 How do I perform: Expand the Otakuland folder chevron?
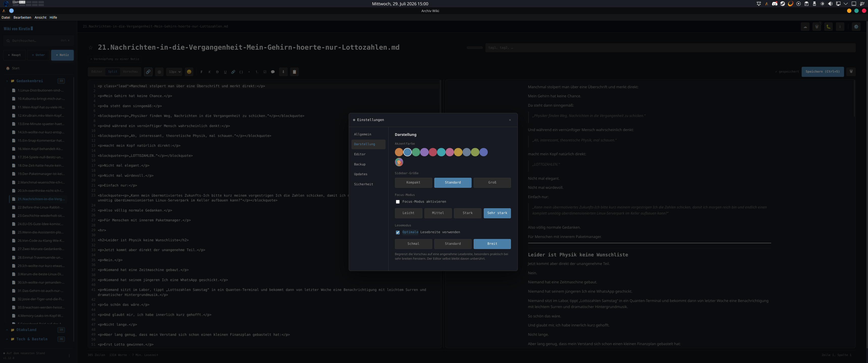click(7, 330)
